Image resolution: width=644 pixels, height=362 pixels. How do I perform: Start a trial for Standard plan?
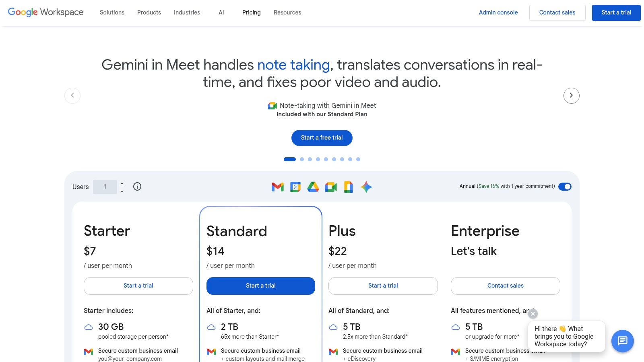click(261, 286)
